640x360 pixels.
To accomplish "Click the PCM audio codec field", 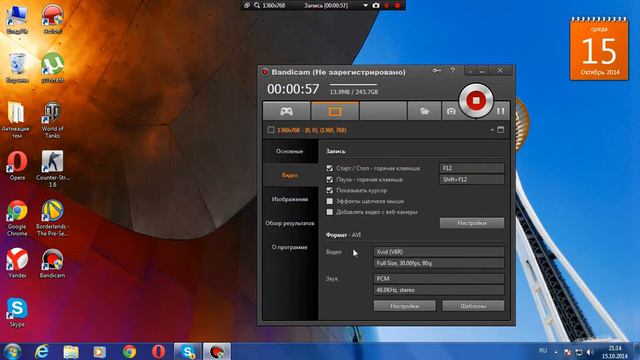I will point(439,279).
